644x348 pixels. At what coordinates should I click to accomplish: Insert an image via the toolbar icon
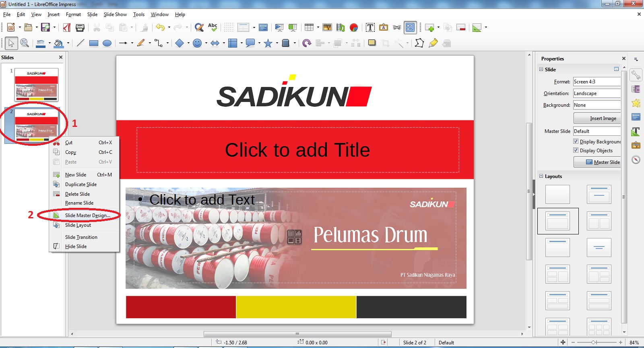tap(327, 27)
